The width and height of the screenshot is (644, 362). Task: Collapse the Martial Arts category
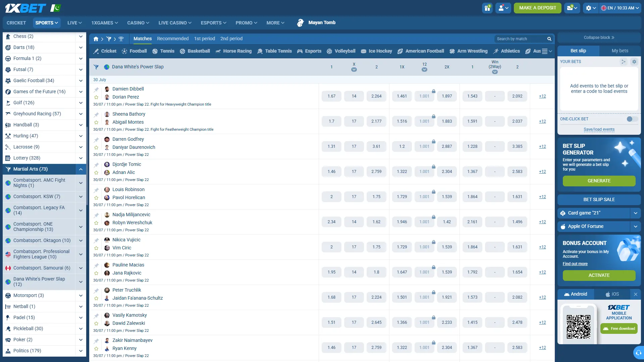(x=81, y=169)
